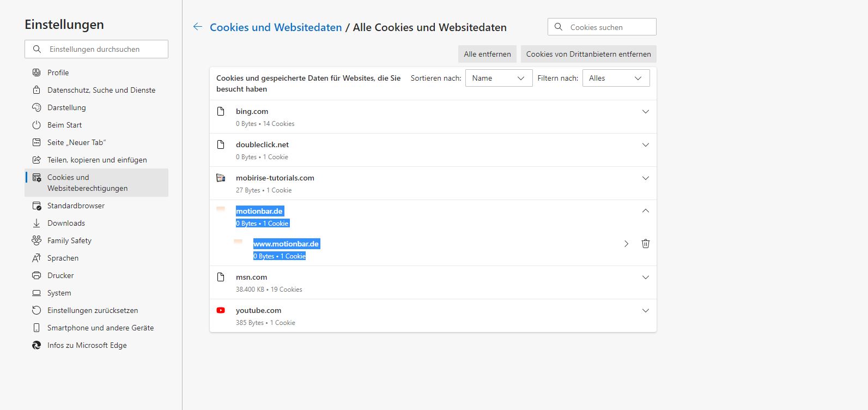Click the motionbar.de favicon thumbnail
The width and height of the screenshot is (868, 410).
pyautogui.click(x=221, y=209)
